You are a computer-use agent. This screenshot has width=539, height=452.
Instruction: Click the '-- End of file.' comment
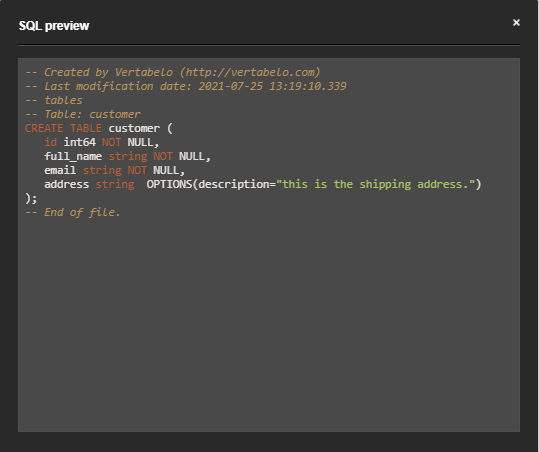pos(73,212)
